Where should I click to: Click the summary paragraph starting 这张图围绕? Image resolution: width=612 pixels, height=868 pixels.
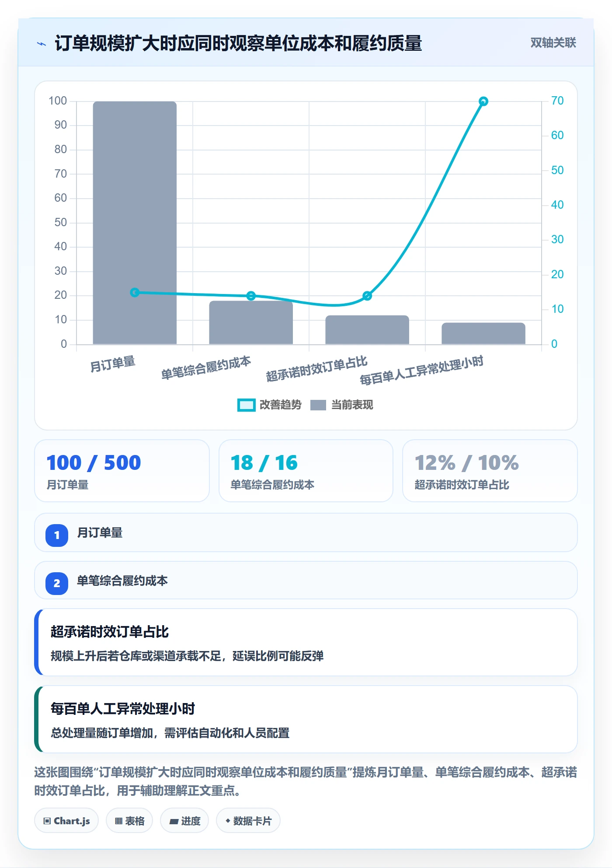pyautogui.click(x=306, y=781)
